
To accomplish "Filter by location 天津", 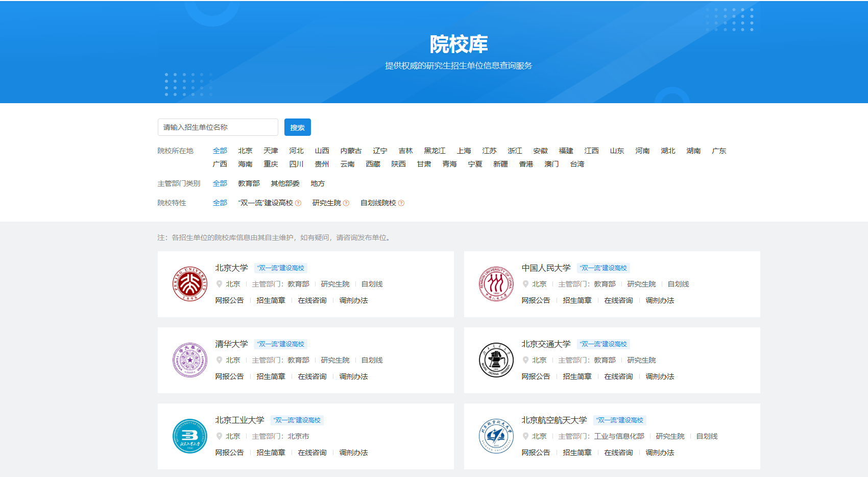I will [x=271, y=151].
